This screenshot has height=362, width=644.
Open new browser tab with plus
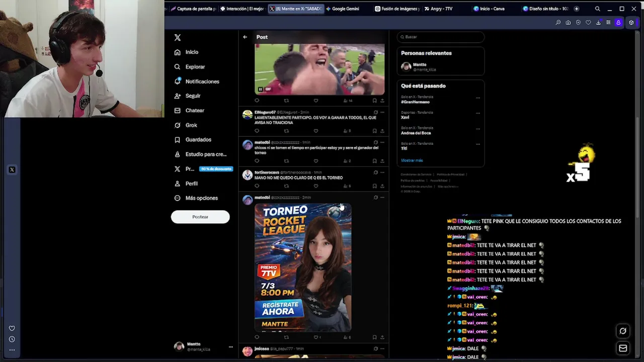576,9
